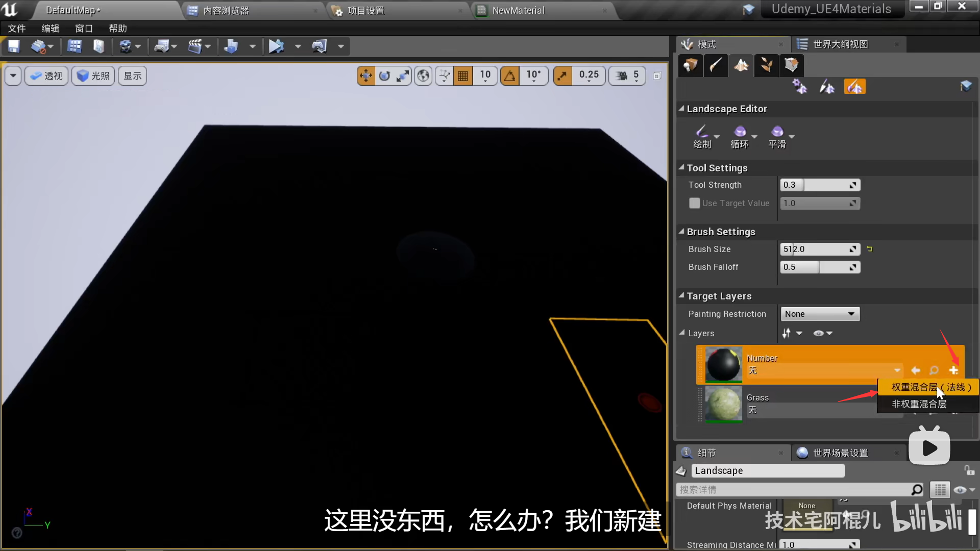
Task: Select the Geometry Editing mode icon
Action: click(x=791, y=65)
